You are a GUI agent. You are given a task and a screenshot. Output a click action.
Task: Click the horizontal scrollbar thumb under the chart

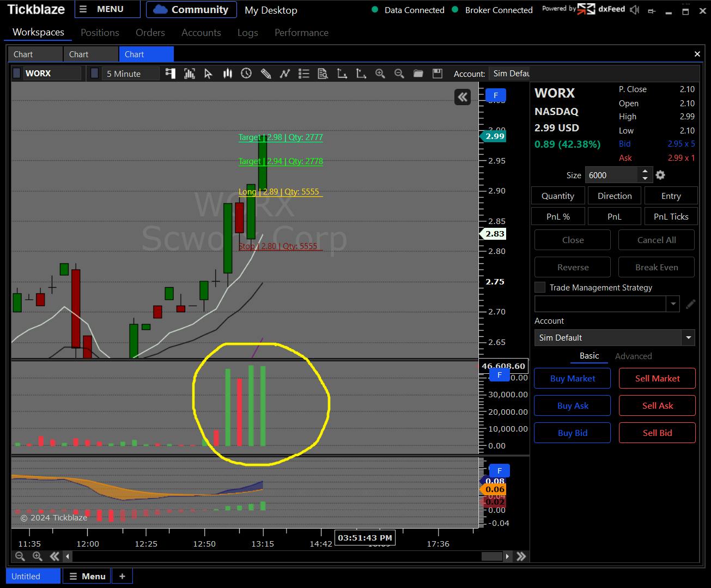coord(491,556)
